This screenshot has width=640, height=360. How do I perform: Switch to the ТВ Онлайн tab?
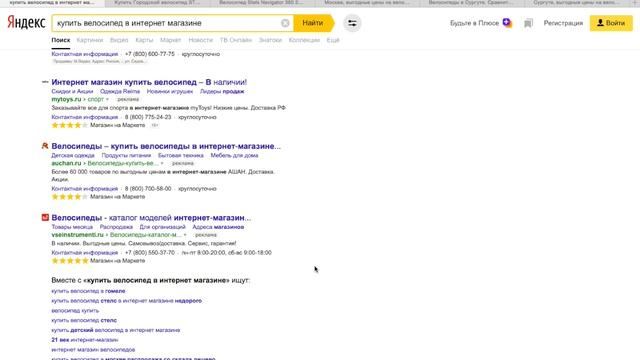[x=236, y=40]
